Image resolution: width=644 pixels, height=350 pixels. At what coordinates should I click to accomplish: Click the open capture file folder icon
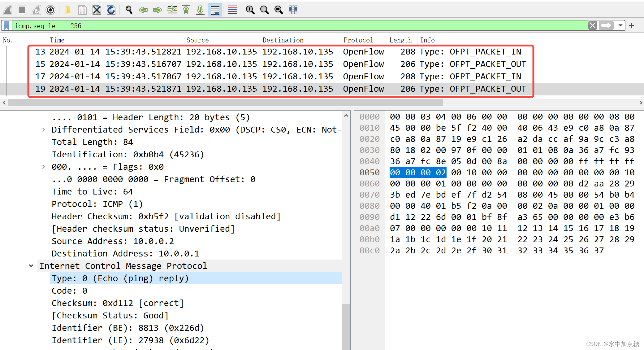coord(67,10)
